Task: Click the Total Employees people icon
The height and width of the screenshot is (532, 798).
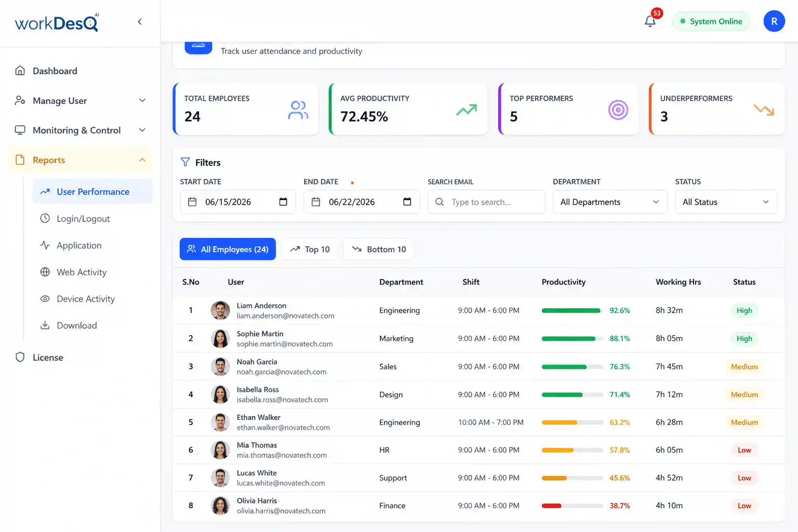Action: 298,110
